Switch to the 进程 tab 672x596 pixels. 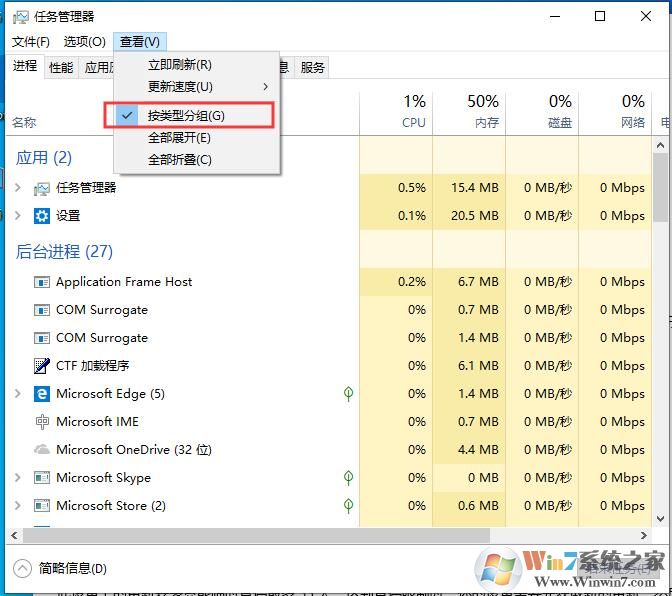click(x=25, y=66)
